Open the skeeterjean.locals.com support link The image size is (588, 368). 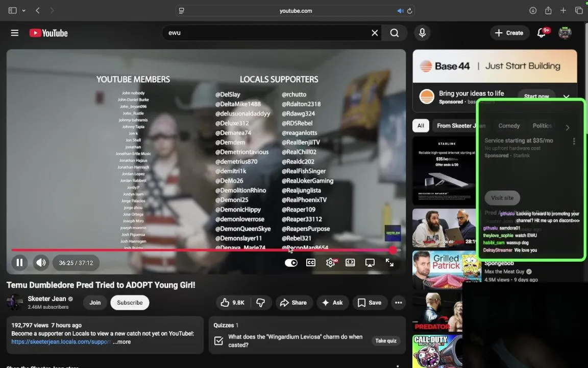(x=61, y=342)
